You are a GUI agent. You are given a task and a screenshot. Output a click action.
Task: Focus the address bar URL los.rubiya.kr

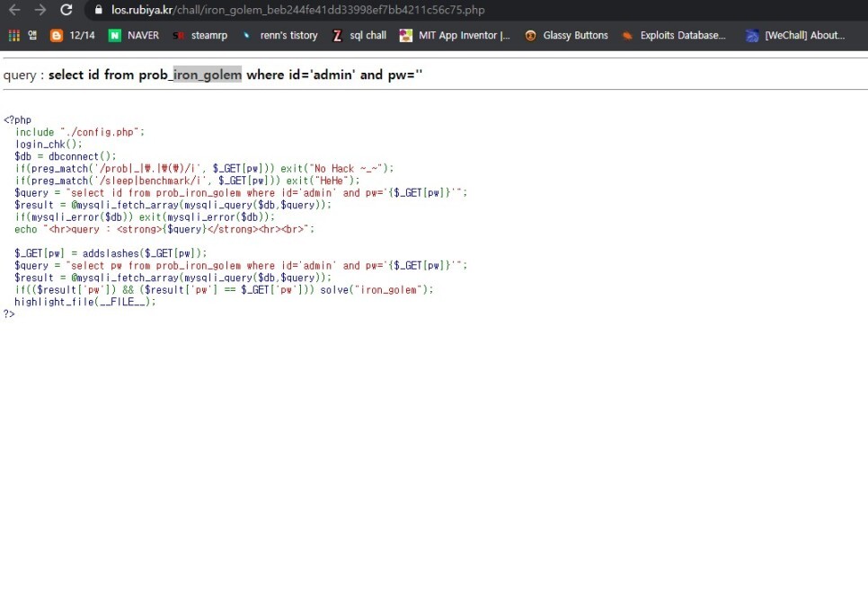[297, 10]
